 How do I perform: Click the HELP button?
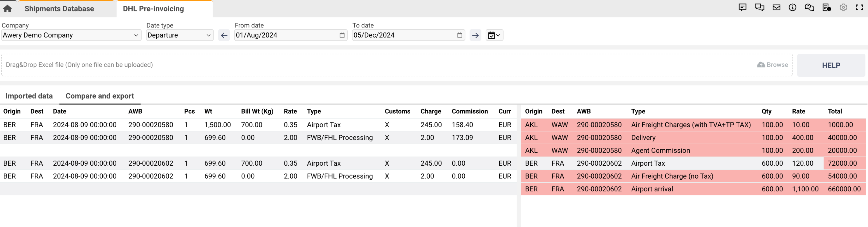coord(831,65)
